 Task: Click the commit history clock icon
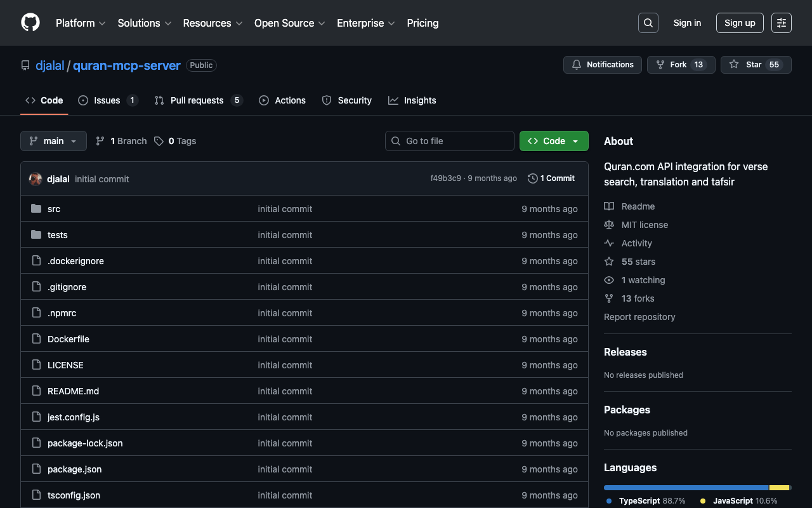[x=533, y=178]
